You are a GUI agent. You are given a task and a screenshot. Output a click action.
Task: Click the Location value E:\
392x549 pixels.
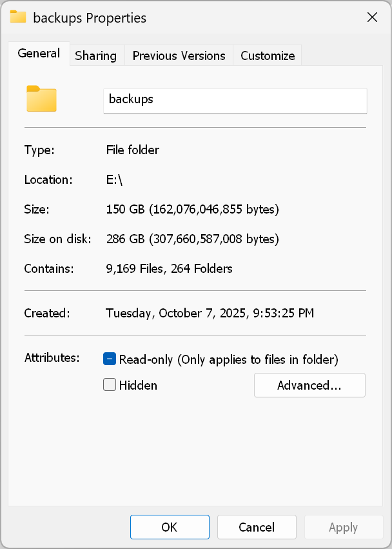[114, 180]
